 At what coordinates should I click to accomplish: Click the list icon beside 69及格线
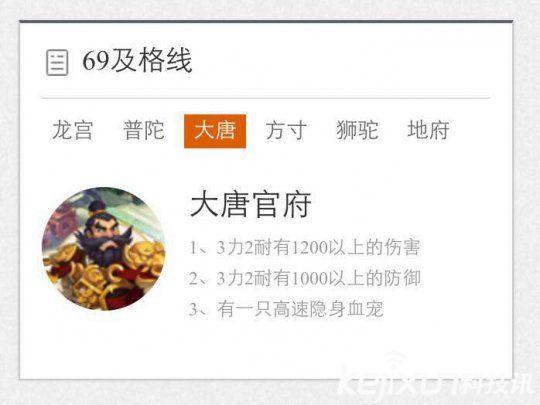57,62
